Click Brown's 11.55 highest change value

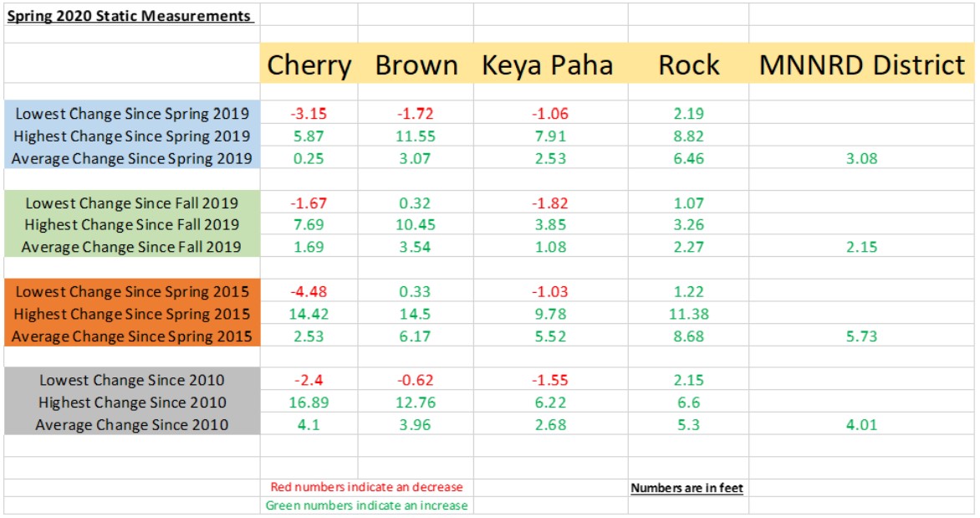416,136
